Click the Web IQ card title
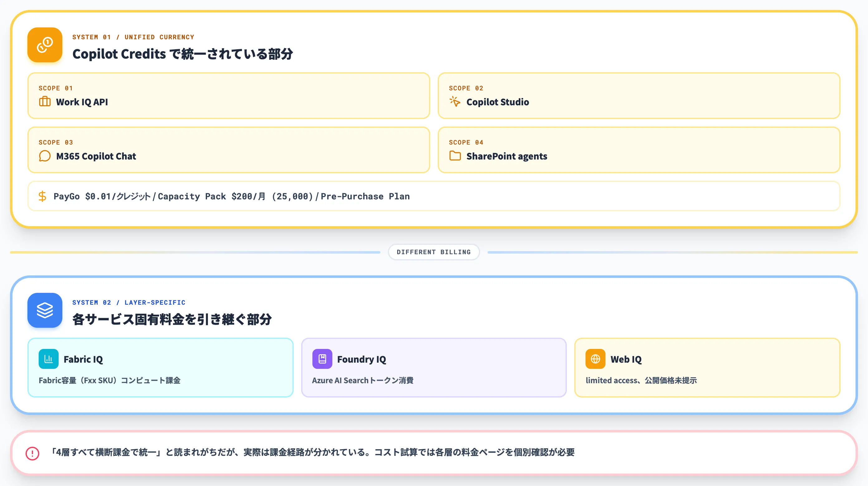Image resolution: width=868 pixels, height=486 pixels. pos(626,360)
